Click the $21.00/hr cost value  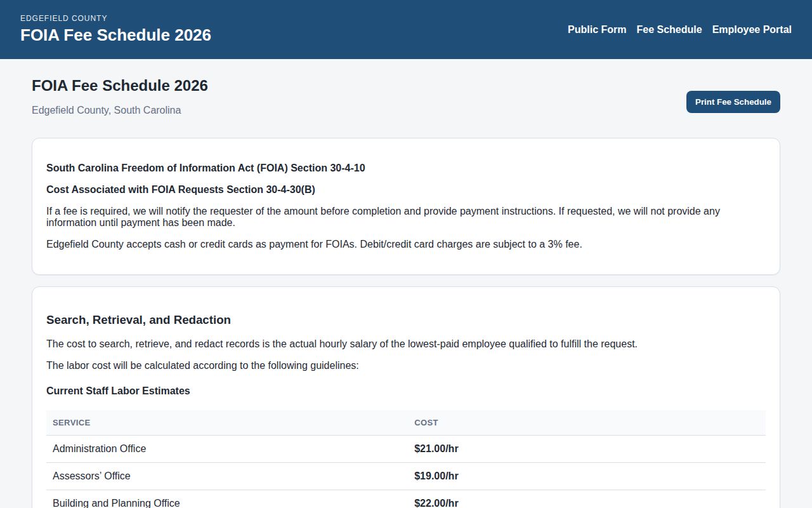pos(436,448)
